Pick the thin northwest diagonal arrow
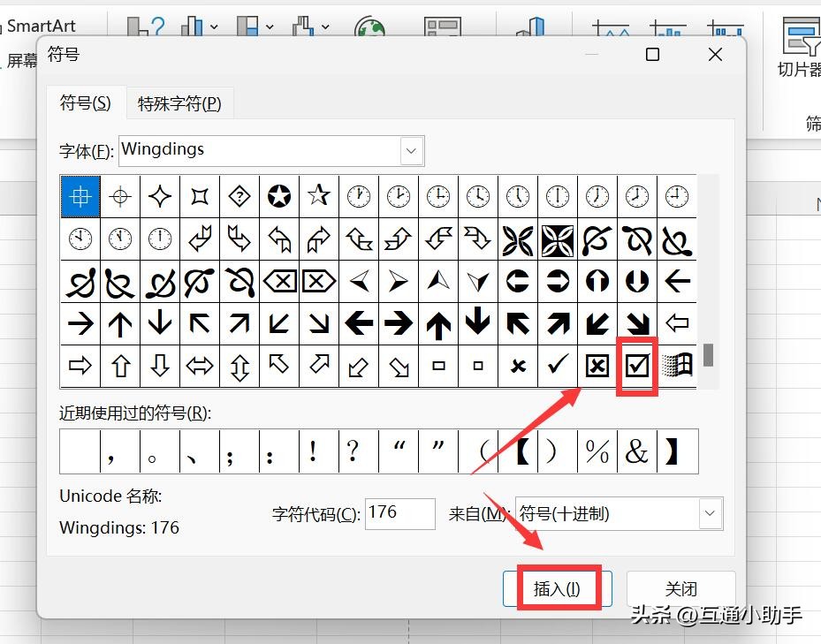Screen dimensions: 821x644 pos(200,323)
